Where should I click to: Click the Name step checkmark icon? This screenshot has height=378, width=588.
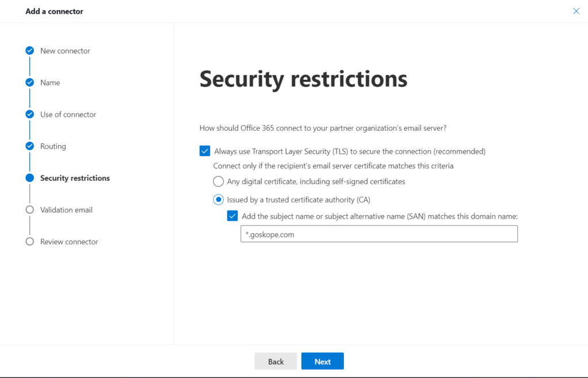point(30,82)
